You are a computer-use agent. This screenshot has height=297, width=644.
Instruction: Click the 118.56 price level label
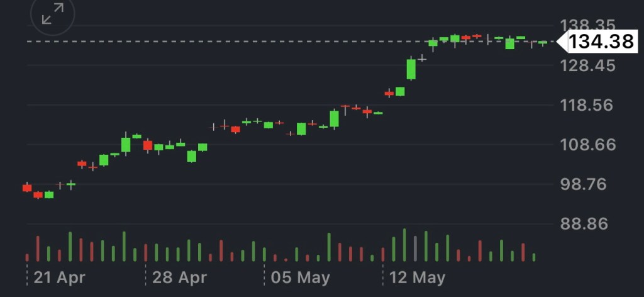click(587, 105)
